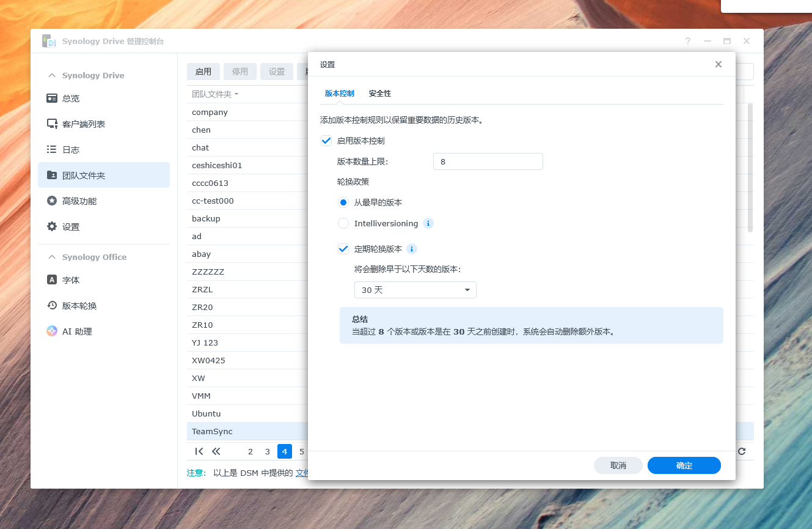Screen dimensions: 812x529
Task: Open the 总览 overview page in the sidebar
Action: click(72, 98)
